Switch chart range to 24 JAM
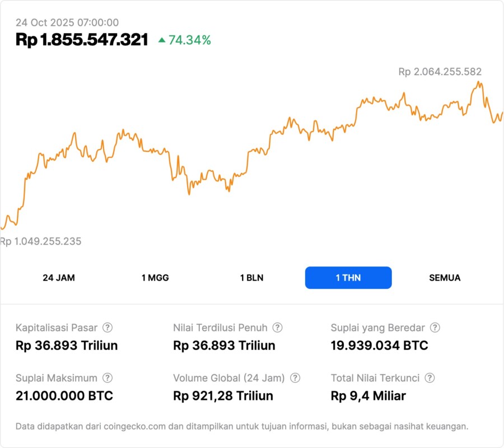 (59, 278)
